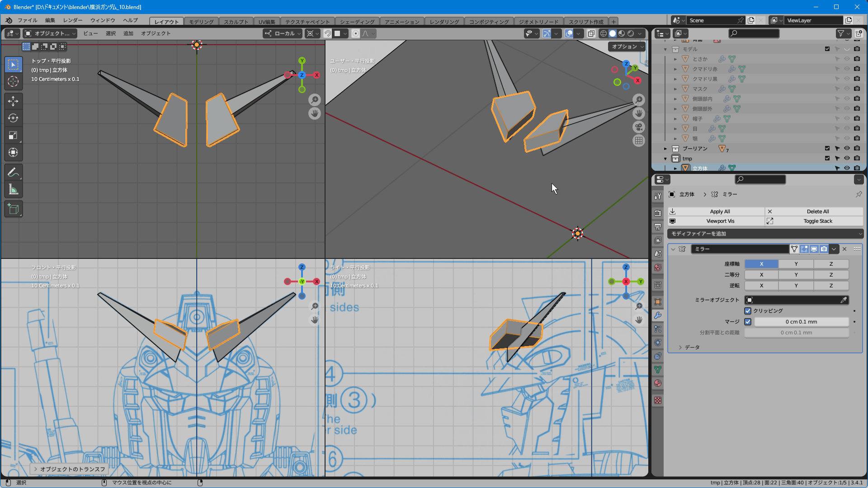Hide the tmp collection with eye icon

tap(847, 158)
